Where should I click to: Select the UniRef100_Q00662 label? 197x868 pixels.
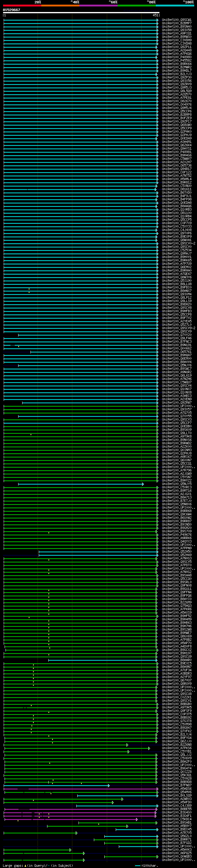click(x=176, y=349)
